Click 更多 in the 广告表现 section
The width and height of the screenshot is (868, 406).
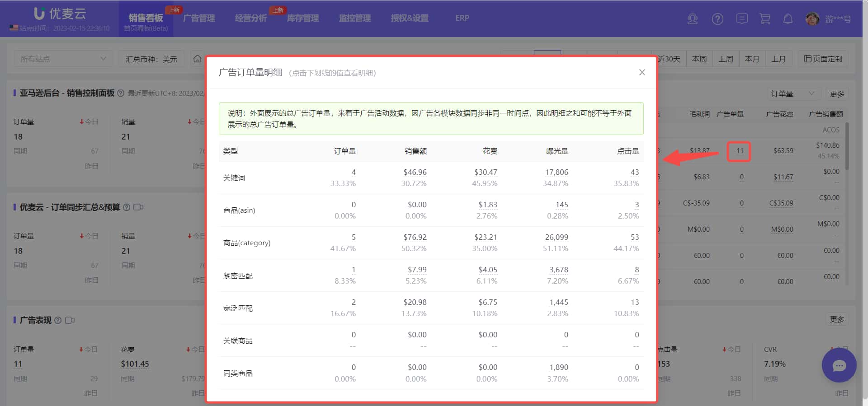pyautogui.click(x=837, y=319)
